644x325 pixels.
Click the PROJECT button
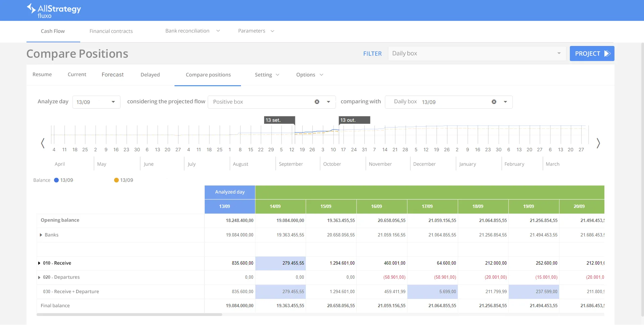(x=592, y=54)
